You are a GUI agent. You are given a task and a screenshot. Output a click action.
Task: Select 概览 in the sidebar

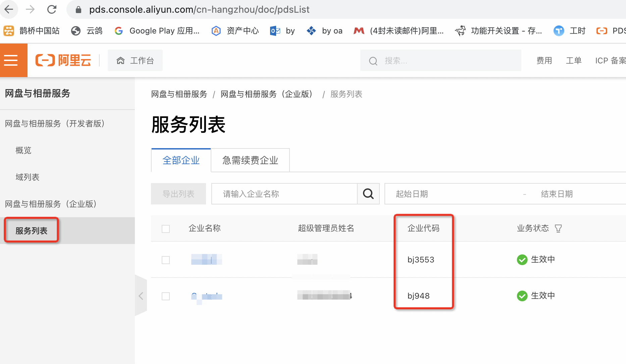23,150
